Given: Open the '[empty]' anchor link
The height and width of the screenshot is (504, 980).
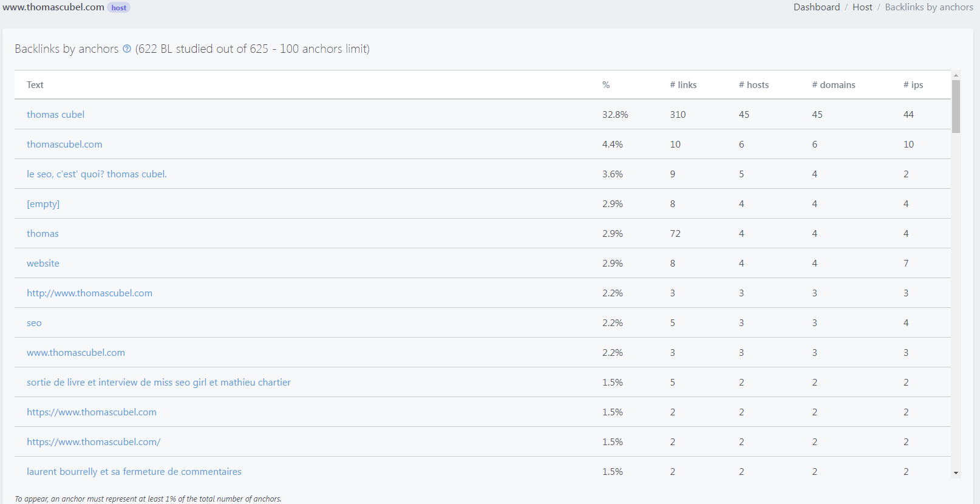Looking at the screenshot, I should tap(43, 204).
